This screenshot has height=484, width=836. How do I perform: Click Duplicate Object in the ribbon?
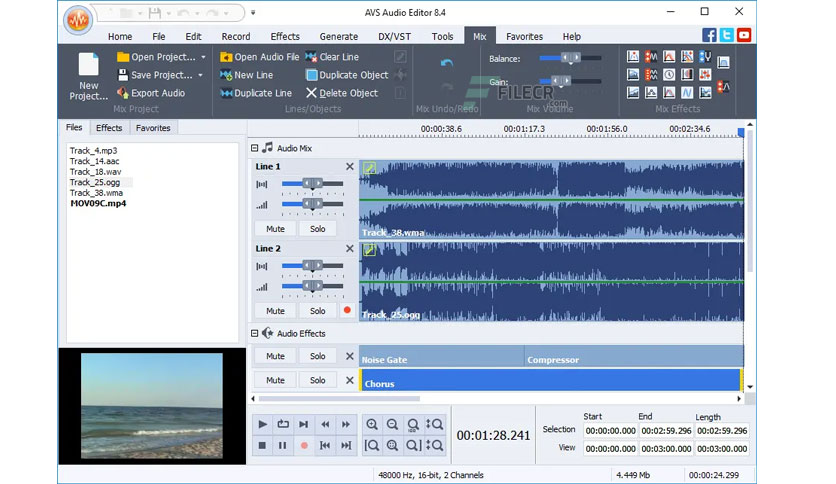pyautogui.click(x=347, y=75)
